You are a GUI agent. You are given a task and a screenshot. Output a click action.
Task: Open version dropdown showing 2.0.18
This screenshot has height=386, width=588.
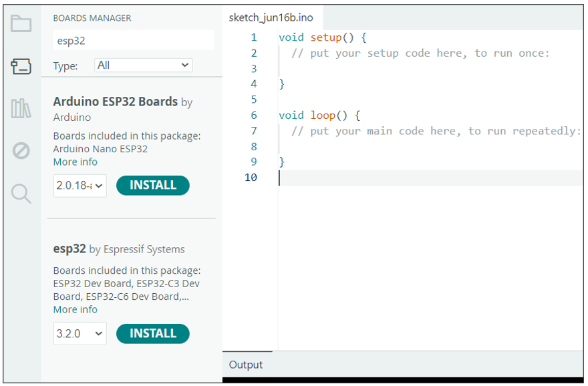coord(80,186)
